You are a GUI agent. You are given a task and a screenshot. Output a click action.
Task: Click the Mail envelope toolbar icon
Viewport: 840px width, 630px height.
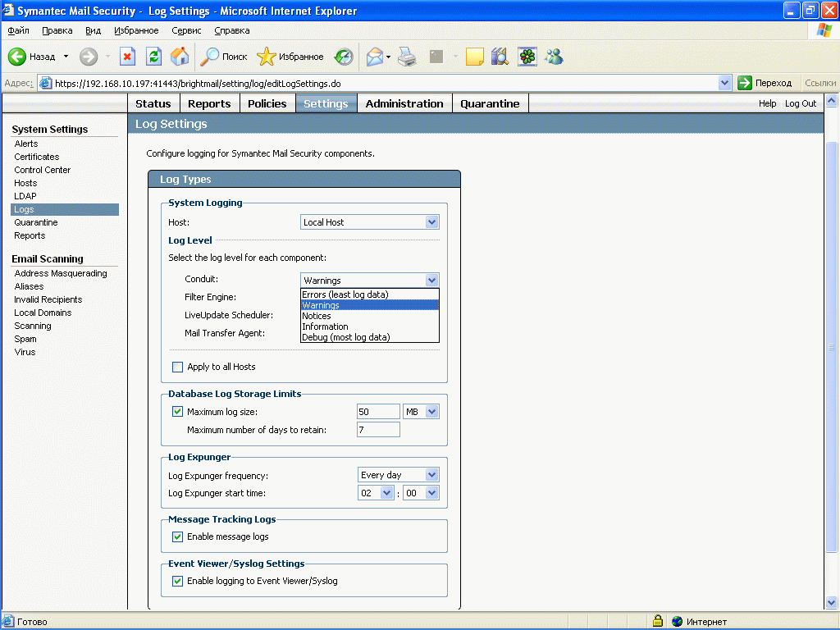(x=375, y=57)
